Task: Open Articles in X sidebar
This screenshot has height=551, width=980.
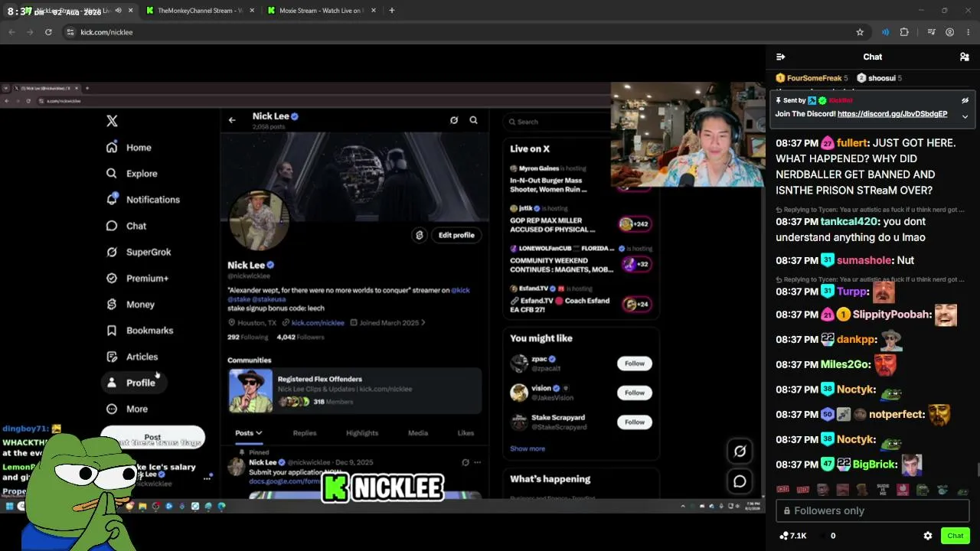Action: point(132,357)
